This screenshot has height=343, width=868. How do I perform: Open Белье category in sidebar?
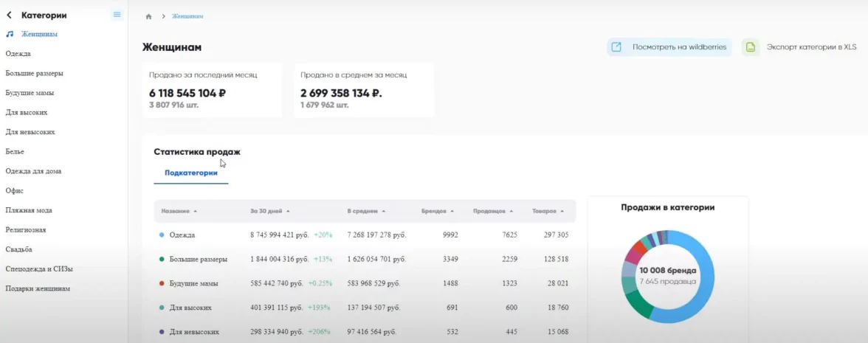[15, 151]
